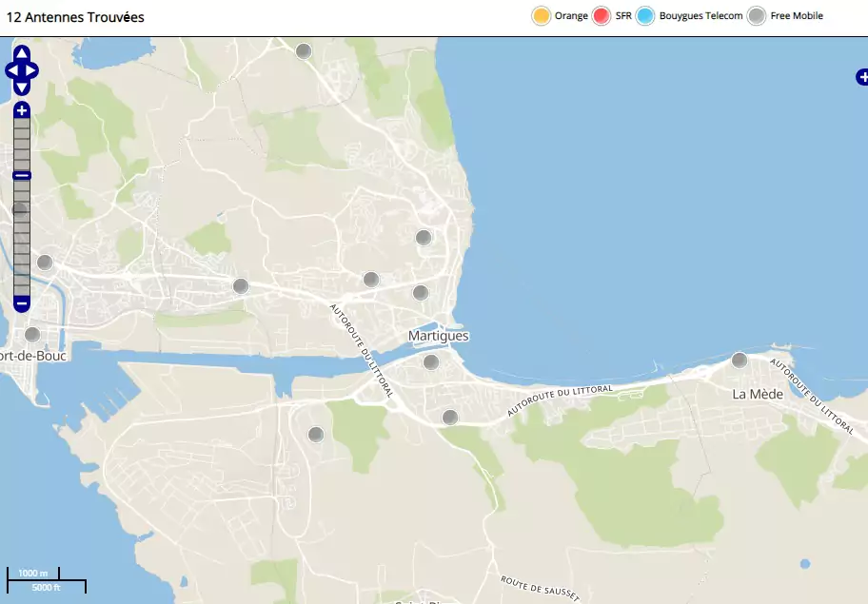Toggle the Bouygues Telecom operator filter
The height and width of the screenshot is (604, 868).
[x=645, y=16]
